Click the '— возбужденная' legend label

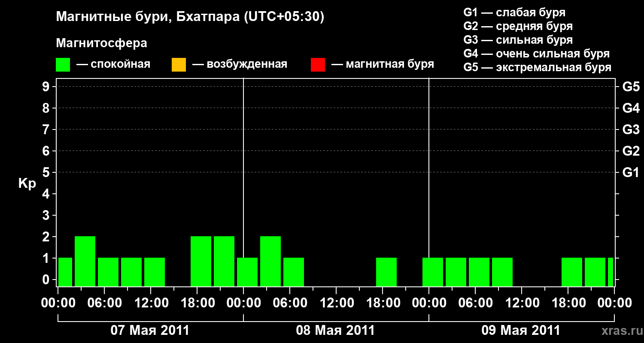point(240,64)
